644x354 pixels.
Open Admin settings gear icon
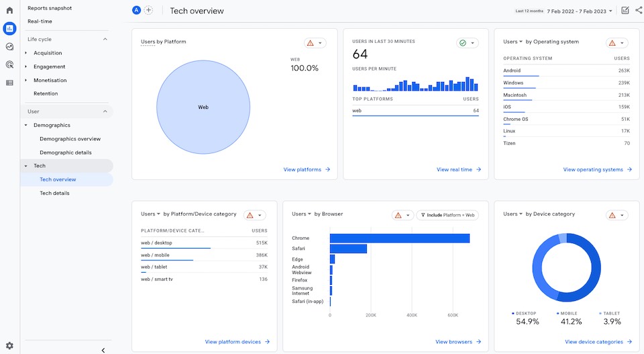tap(9, 346)
